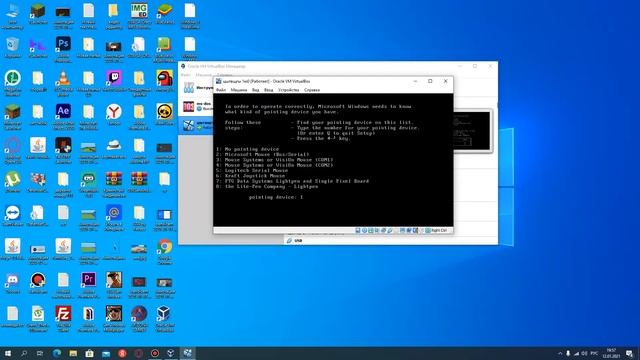Open the Справка menu in the VM window

312,90
